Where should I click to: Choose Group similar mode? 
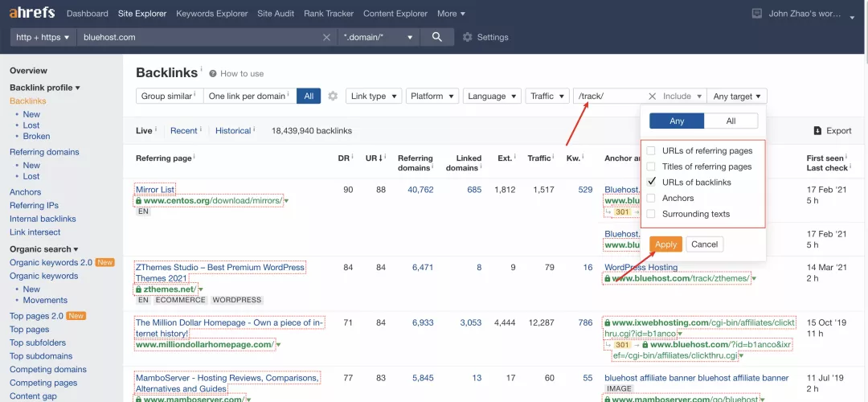170,96
